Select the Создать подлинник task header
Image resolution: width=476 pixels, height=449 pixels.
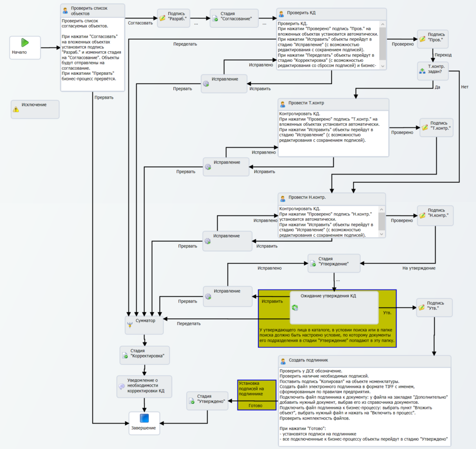tap(364, 361)
